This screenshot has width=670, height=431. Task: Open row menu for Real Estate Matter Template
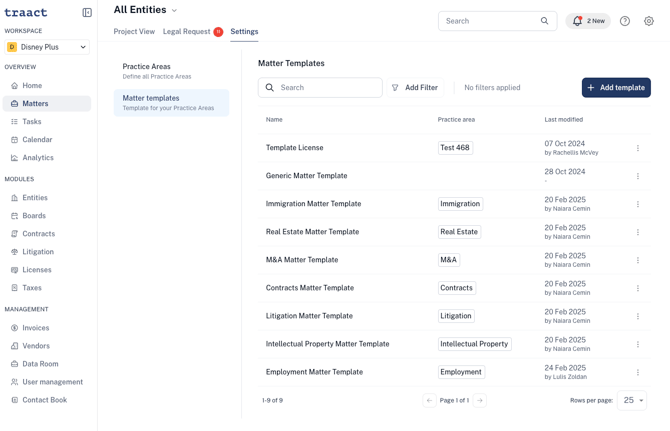[638, 232]
